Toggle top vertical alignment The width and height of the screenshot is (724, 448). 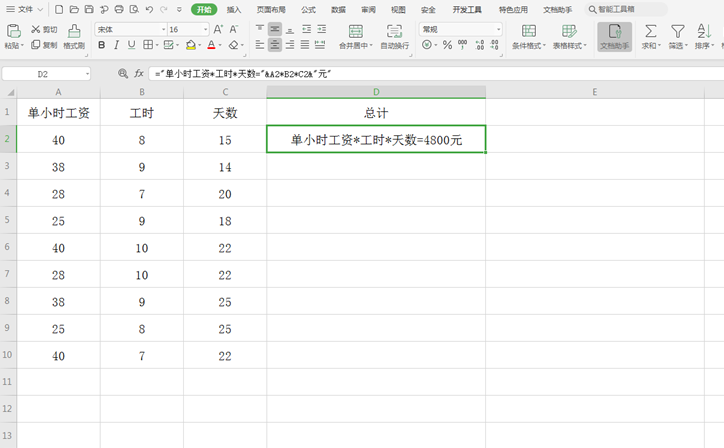point(260,30)
